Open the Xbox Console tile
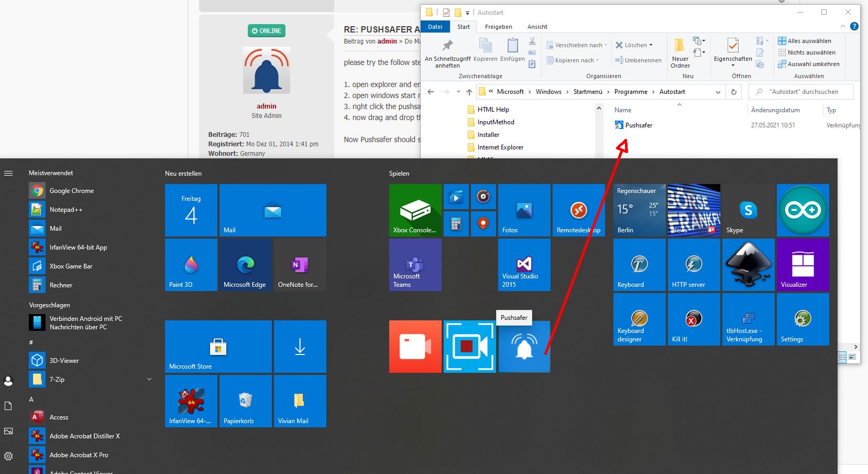The image size is (868, 474). pyautogui.click(x=415, y=210)
